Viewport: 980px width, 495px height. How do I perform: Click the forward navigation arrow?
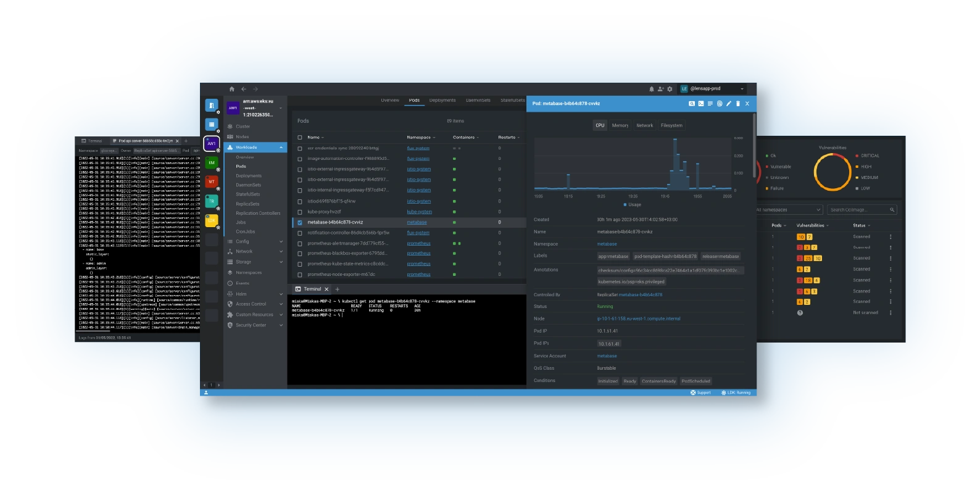[255, 89]
